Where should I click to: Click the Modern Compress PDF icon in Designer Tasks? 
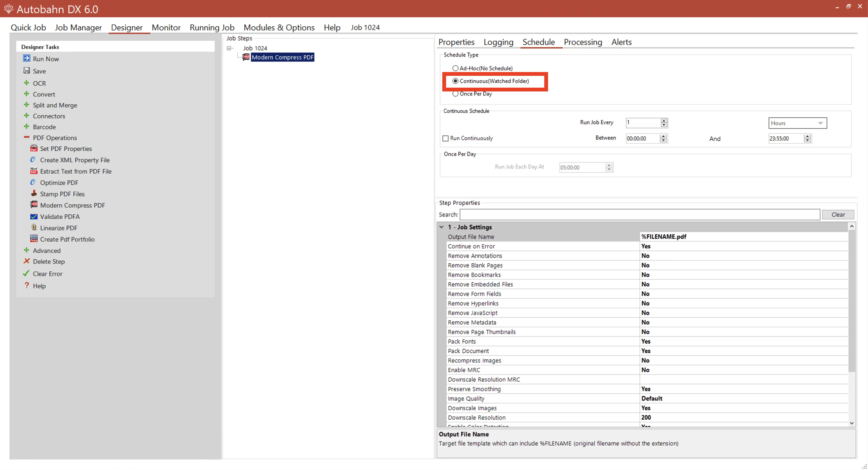point(34,205)
